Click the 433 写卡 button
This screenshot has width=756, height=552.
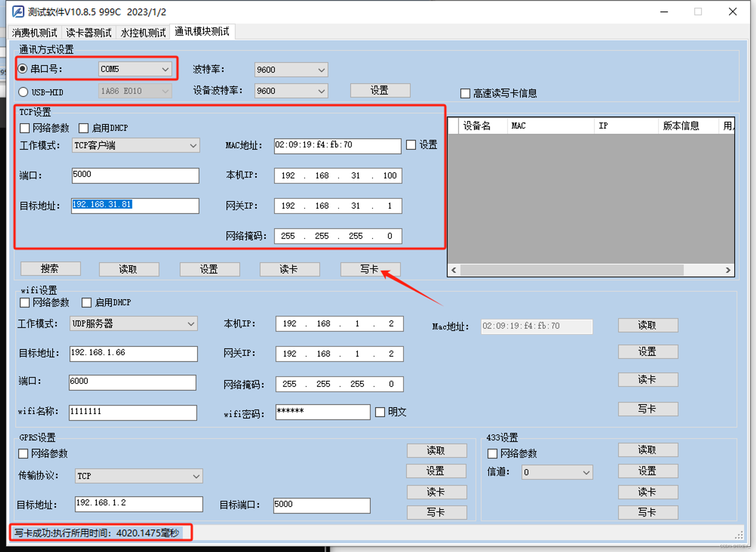coord(648,512)
